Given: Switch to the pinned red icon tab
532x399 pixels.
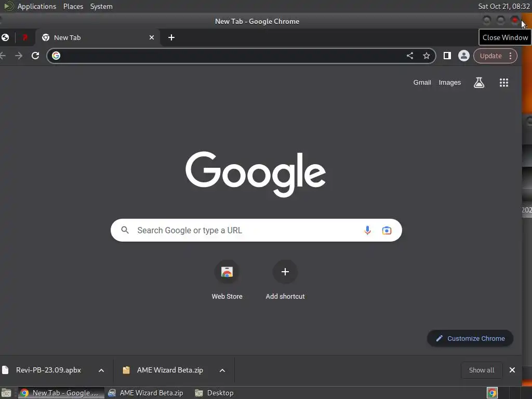Looking at the screenshot, I should pos(25,37).
